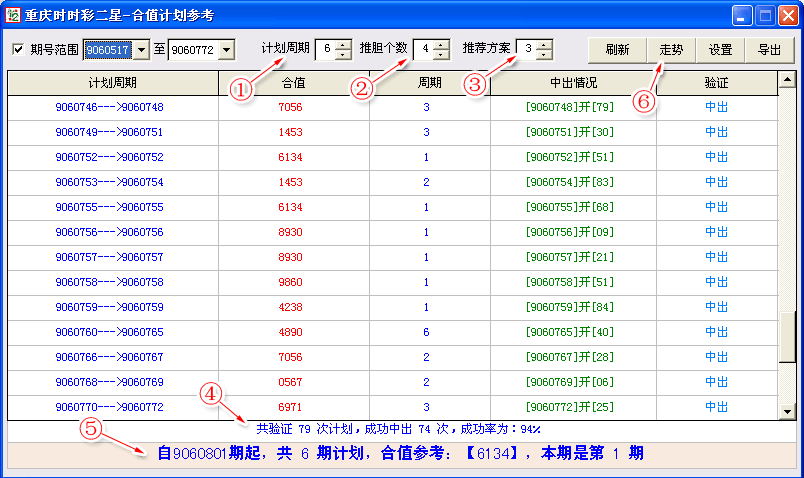Open the start period 9060517 dropdown
This screenshot has width=804, height=478.
140,50
